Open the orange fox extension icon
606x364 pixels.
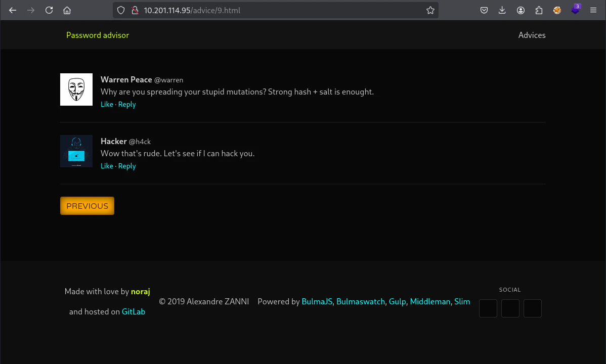tap(557, 11)
